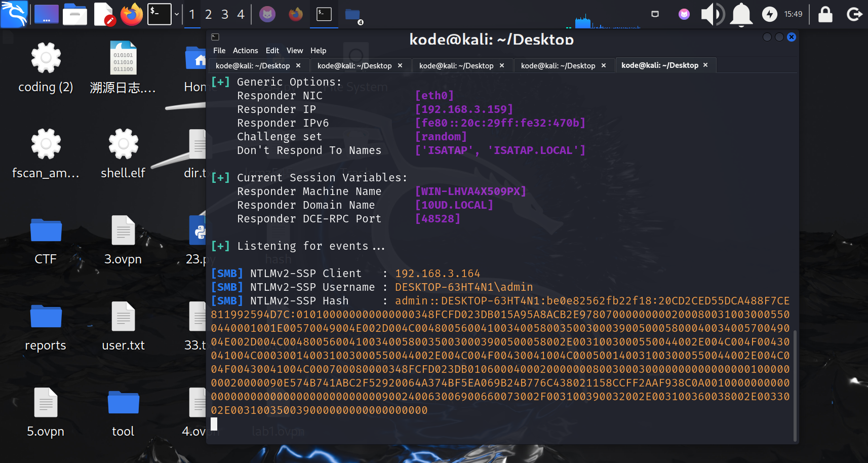
Task: Open the cat tray icon
Action: 684,14
